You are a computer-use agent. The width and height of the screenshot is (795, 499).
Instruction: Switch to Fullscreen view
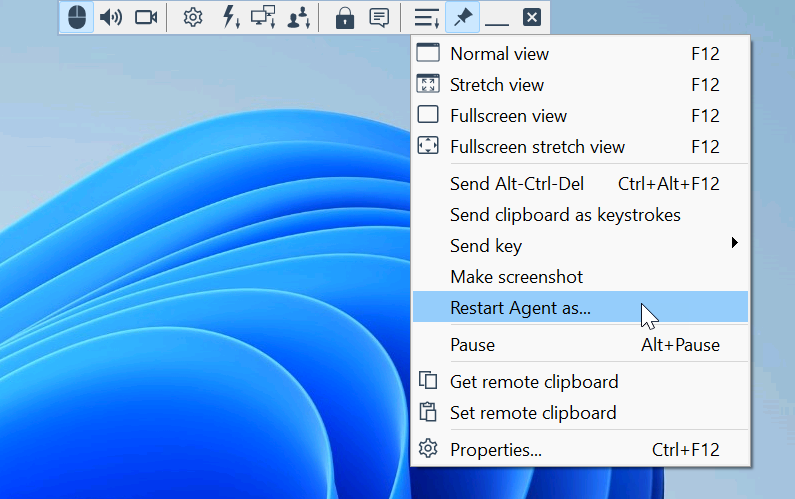pos(508,116)
